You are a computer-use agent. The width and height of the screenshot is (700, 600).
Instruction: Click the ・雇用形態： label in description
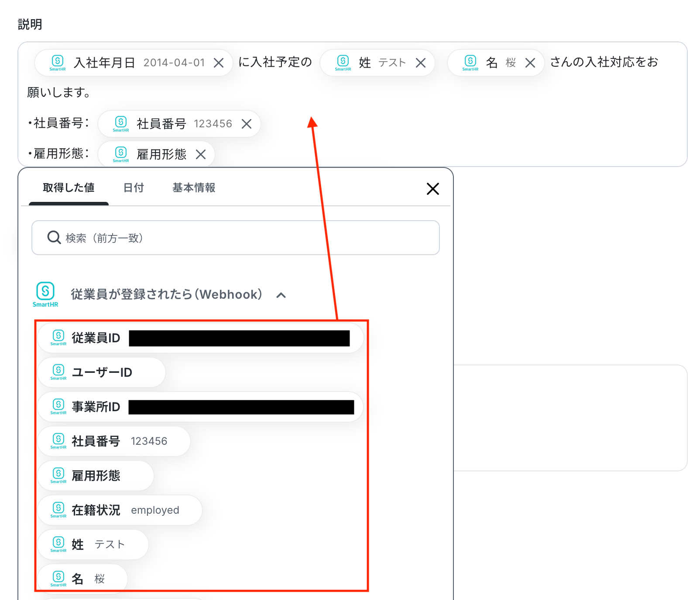(58, 154)
